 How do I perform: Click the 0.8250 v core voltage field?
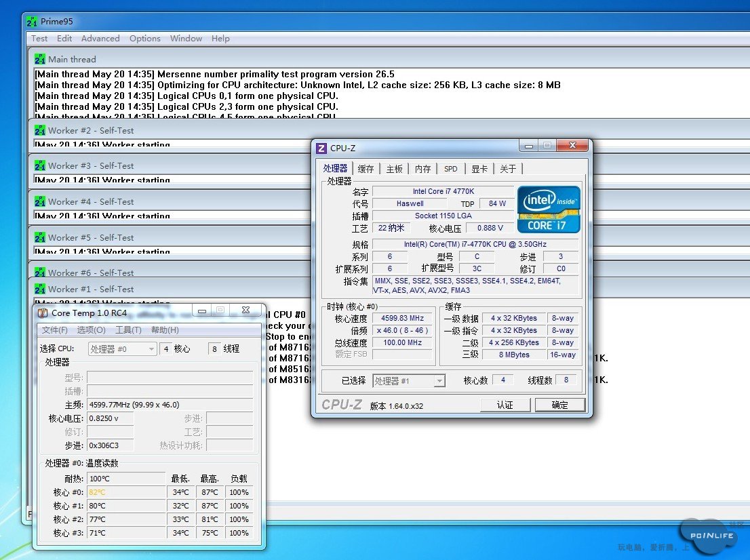[110, 418]
